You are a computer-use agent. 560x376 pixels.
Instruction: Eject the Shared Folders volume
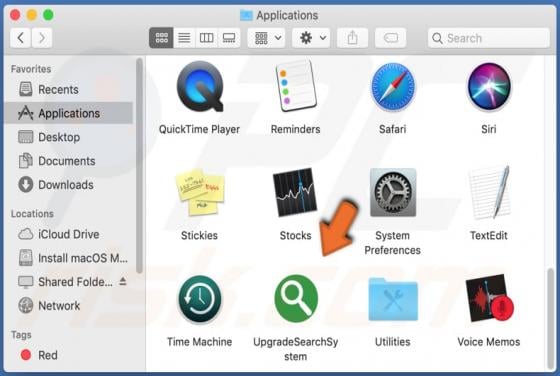(x=123, y=281)
